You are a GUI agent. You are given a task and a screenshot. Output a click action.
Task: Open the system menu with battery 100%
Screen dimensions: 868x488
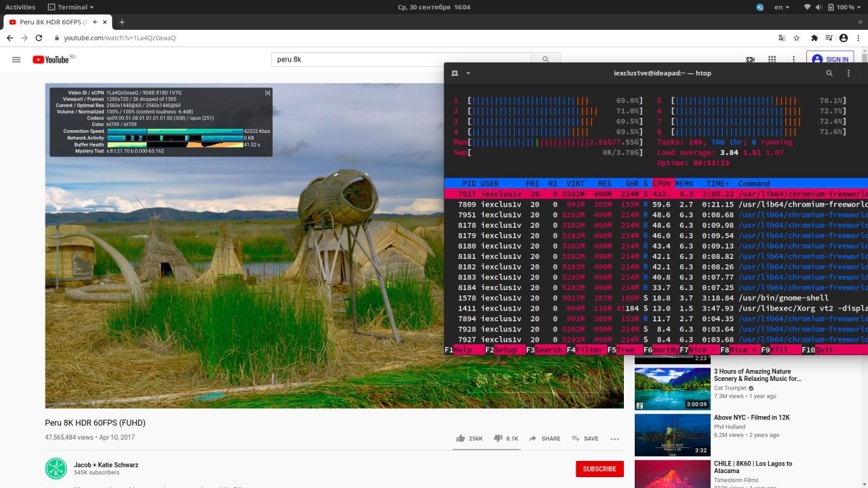point(833,7)
